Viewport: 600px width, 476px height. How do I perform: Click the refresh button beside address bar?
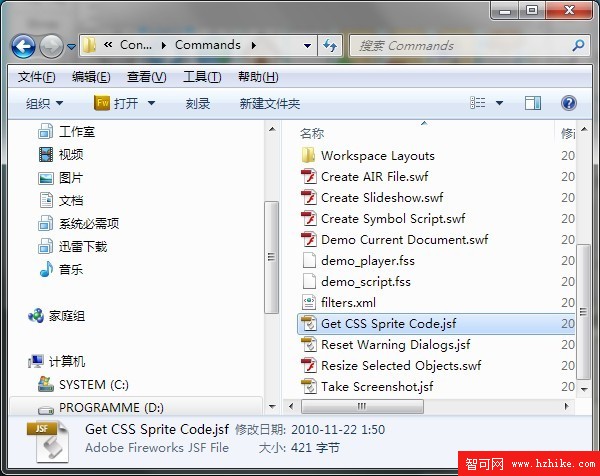pos(330,46)
